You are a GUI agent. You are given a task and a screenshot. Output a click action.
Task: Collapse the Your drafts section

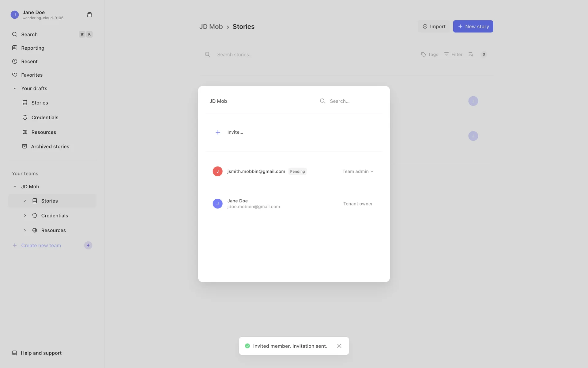pos(14,88)
